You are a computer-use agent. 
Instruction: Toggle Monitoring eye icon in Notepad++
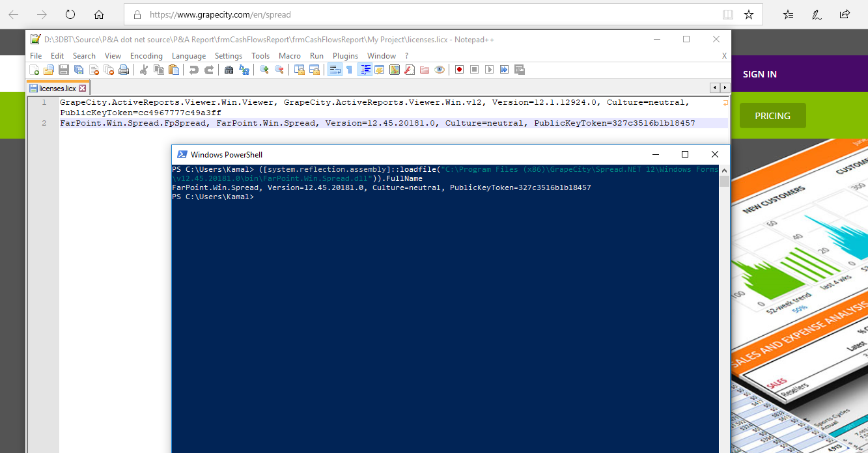[x=440, y=70]
